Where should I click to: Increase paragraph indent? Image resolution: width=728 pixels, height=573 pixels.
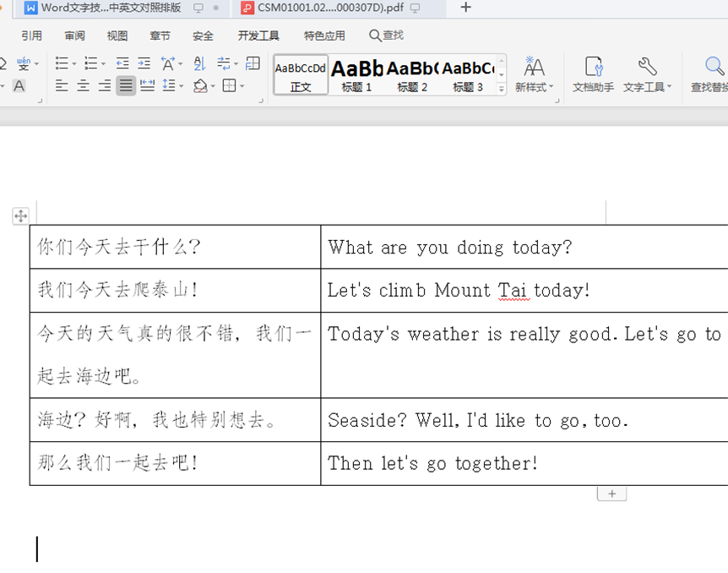tap(144, 63)
